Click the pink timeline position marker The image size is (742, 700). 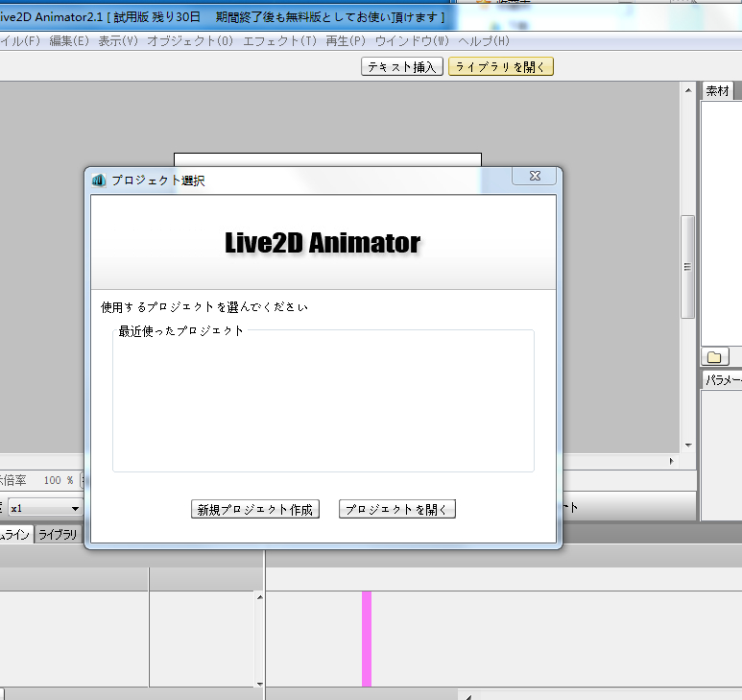coord(367,639)
